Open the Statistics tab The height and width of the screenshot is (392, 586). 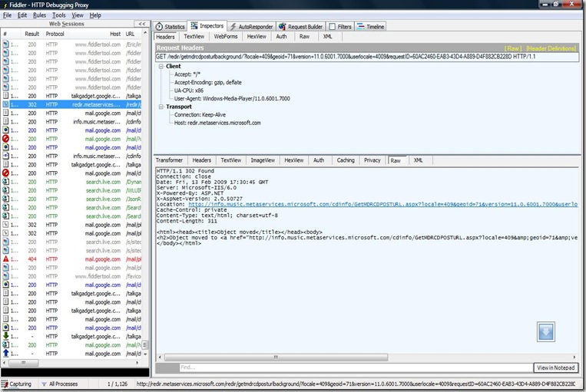tap(170, 27)
